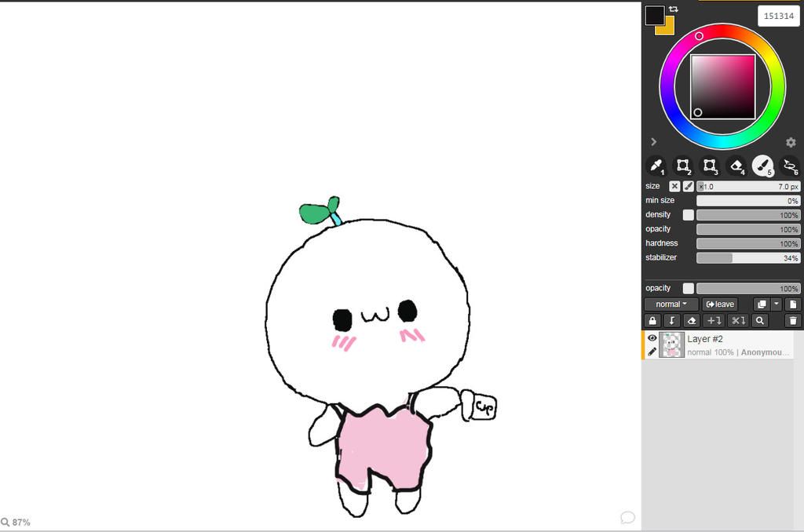804x532 pixels.
Task: Click the brush shape icon beside size
Action: (x=688, y=187)
